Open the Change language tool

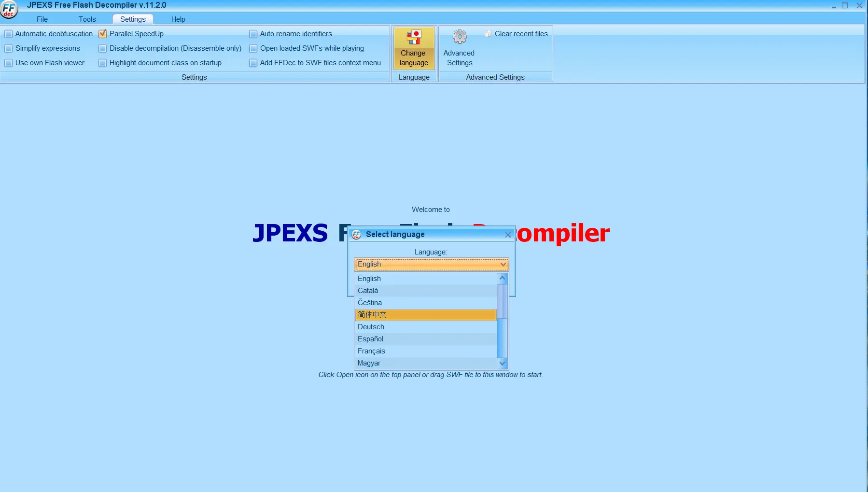414,48
